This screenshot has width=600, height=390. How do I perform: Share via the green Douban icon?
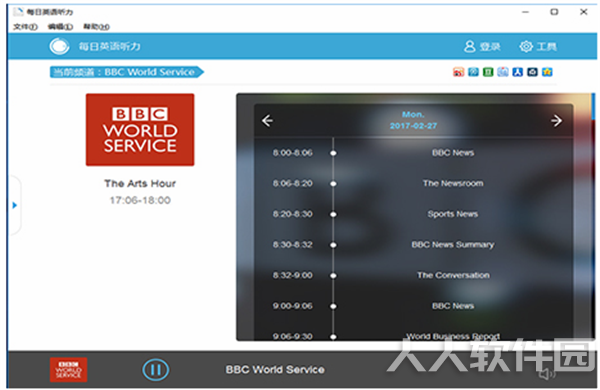[488, 72]
